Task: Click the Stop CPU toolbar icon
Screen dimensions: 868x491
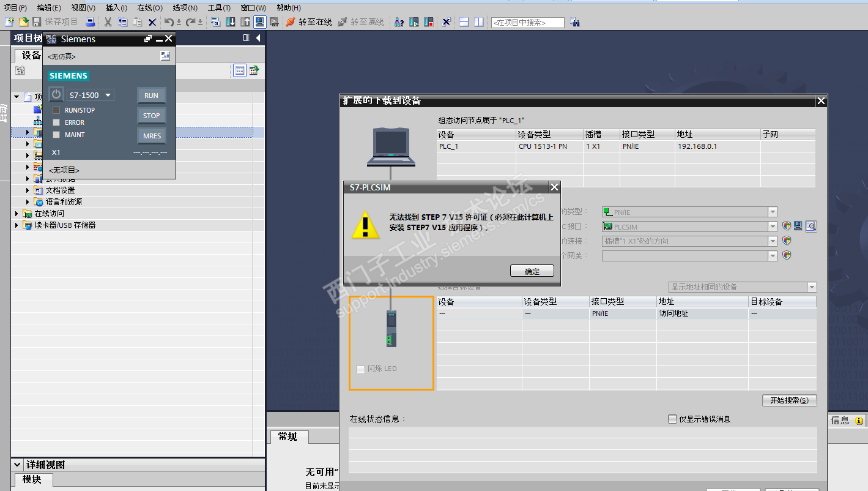Action: (x=429, y=22)
